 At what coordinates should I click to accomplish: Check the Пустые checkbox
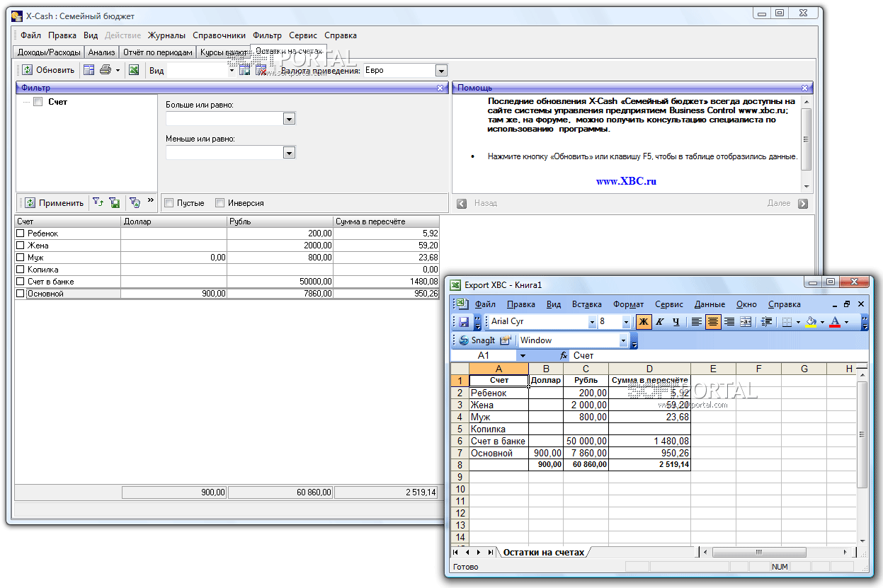(169, 203)
